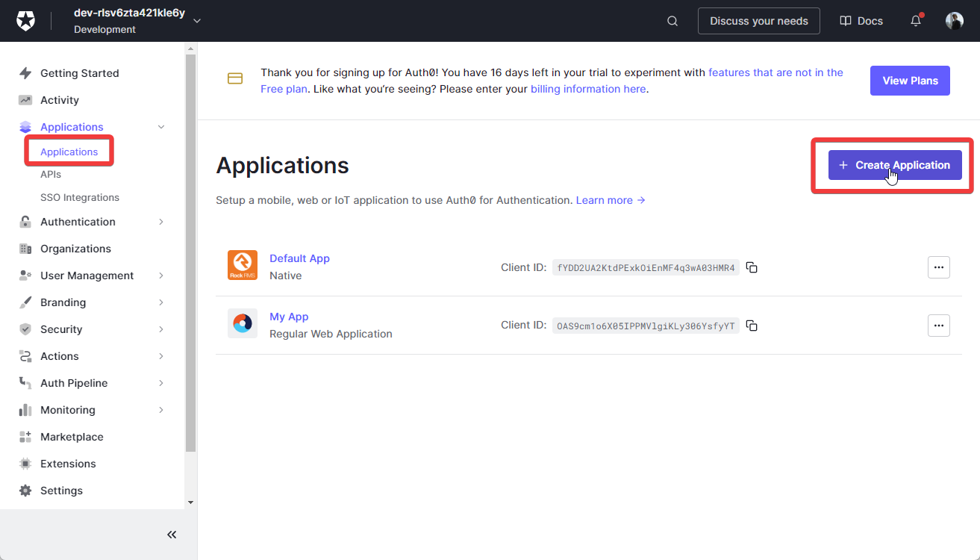Click the Security shield icon
980x560 pixels.
coord(25,329)
